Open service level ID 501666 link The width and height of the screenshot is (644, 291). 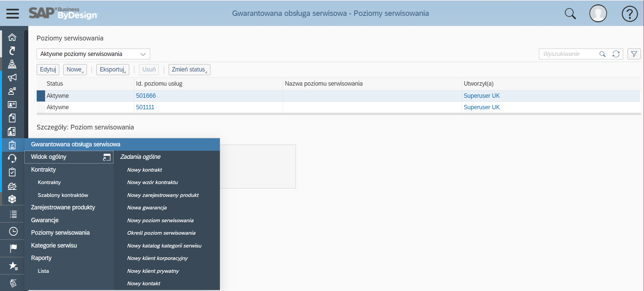click(x=146, y=96)
